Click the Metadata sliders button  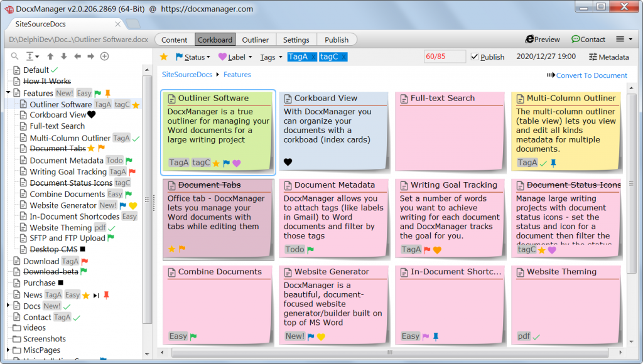(608, 57)
